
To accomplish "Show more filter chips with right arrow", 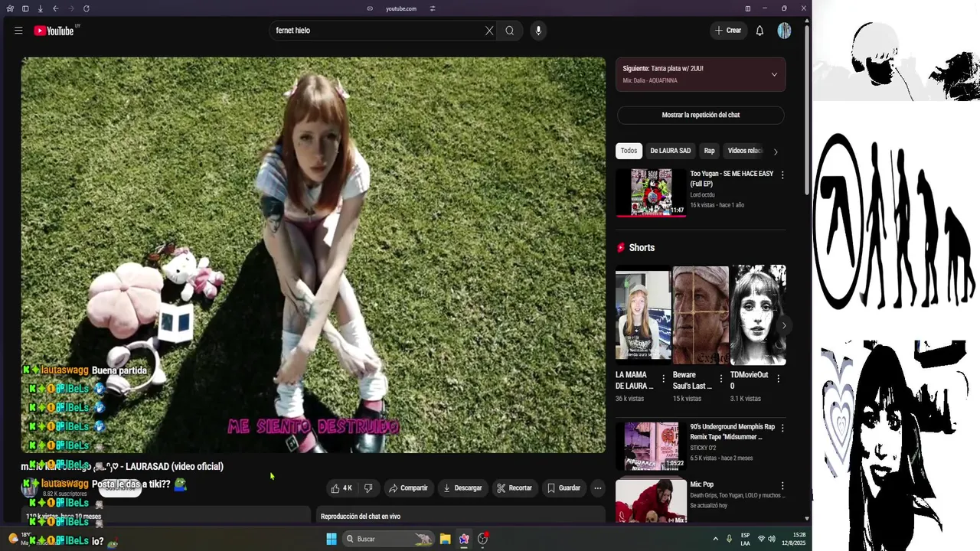I will click(776, 152).
